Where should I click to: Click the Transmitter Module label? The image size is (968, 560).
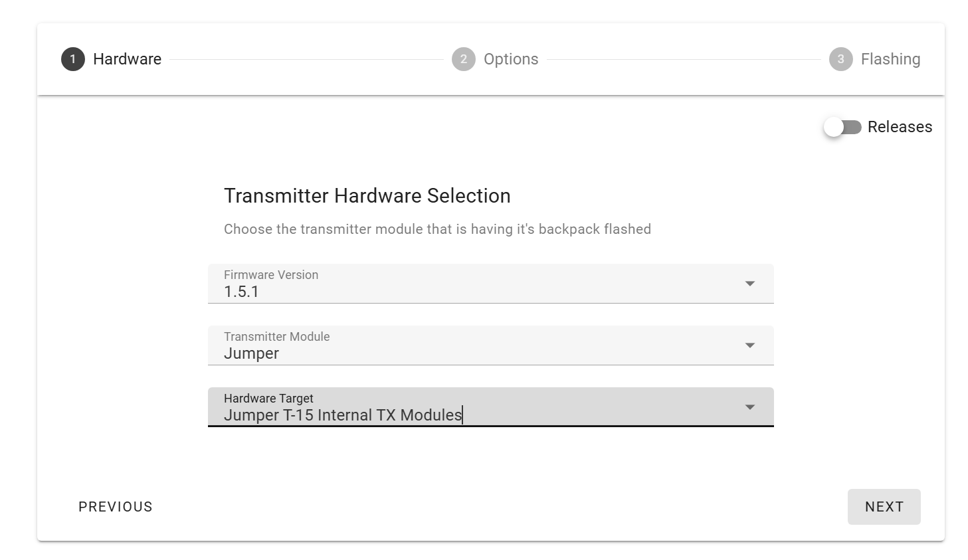(x=277, y=337)
